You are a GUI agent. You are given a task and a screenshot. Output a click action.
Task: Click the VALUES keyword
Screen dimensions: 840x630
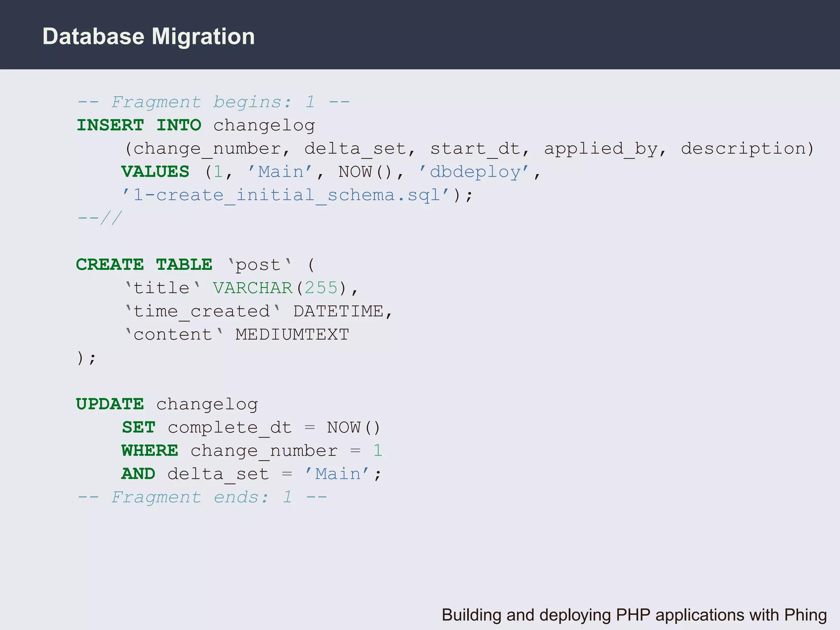pos(155,171)
